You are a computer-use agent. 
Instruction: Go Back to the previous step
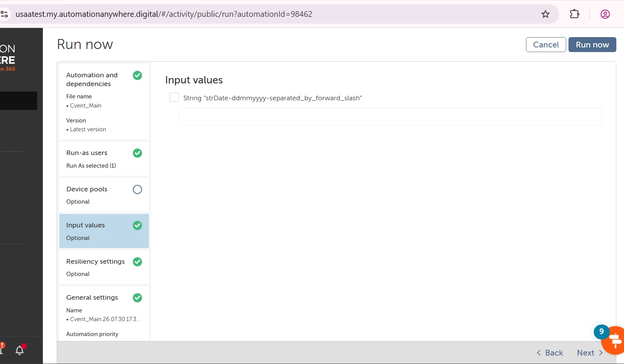[550, 353]
